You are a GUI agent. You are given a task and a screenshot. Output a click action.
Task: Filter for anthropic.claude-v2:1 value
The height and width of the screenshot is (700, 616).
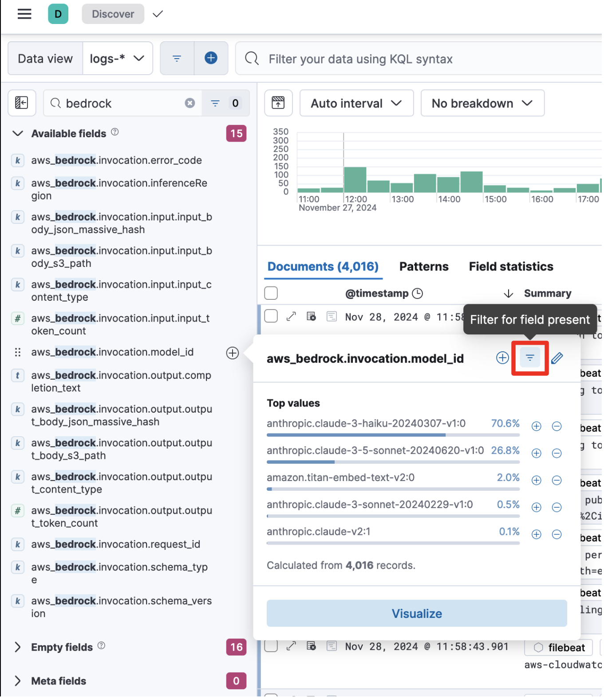tap(537, 534)
